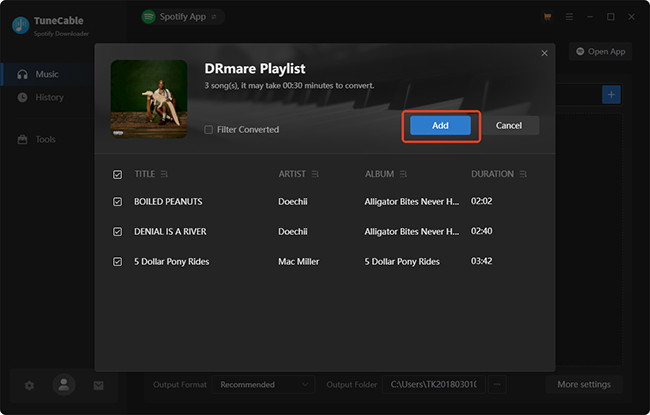Click the 02:02 duration value
The width and height of the screenshot is (650, 415).
[482, 201]
